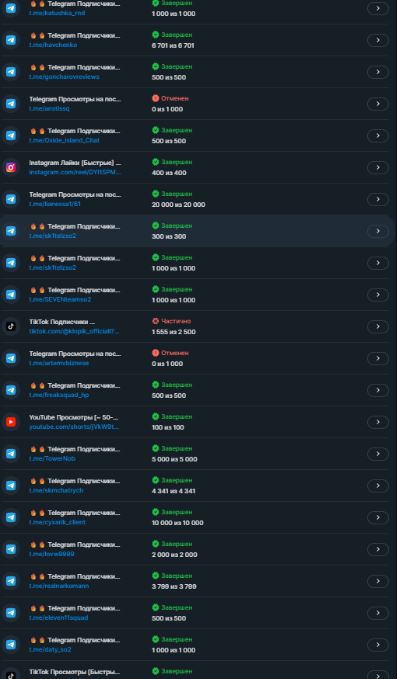Open the t.me/freaksquad_hp link
397x679 pixels.
click(59, 395)
